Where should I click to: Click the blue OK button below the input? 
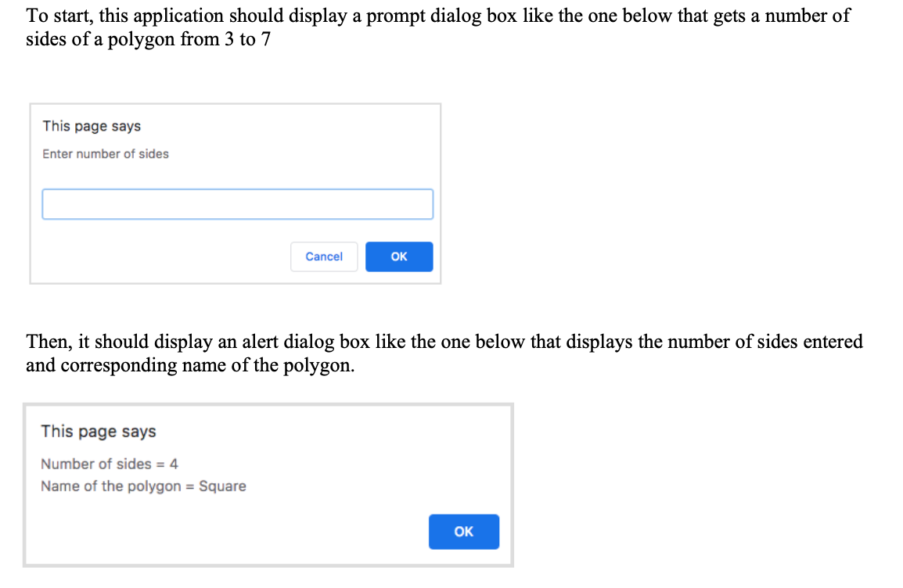[x=399, y=256]
